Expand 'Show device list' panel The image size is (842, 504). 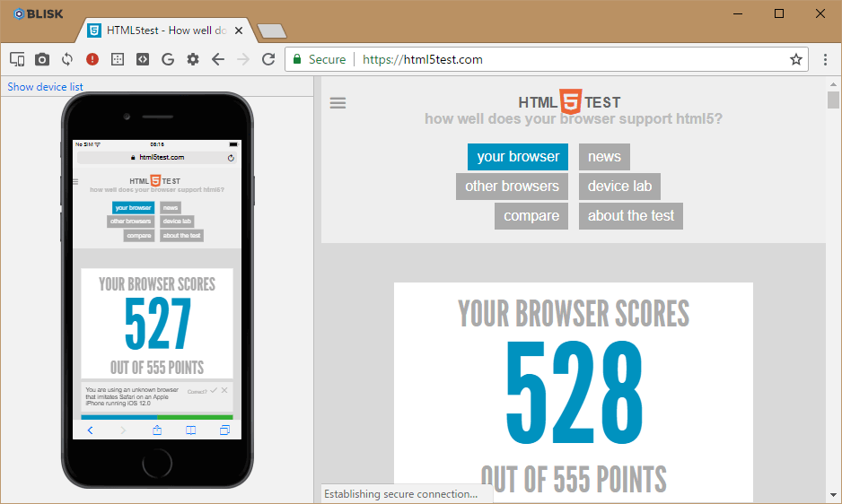coord(46,87)
